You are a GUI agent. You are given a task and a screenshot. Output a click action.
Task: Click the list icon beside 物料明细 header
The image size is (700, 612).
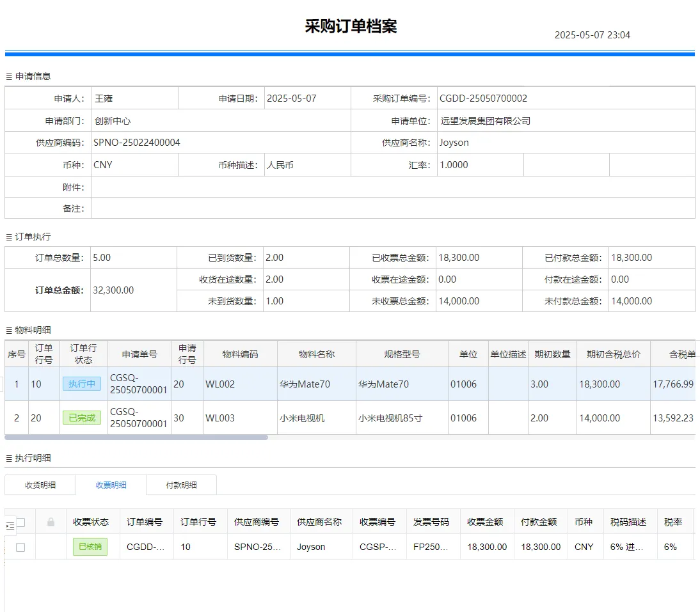9,331
